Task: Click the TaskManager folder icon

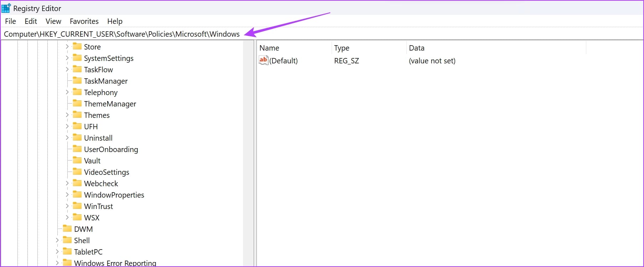Action: click(77, 80)
